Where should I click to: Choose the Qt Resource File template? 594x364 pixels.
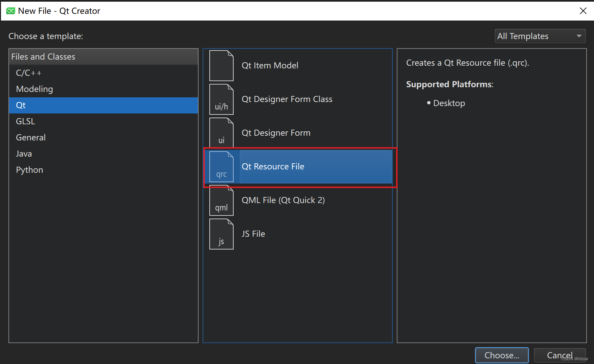(298, 167)
